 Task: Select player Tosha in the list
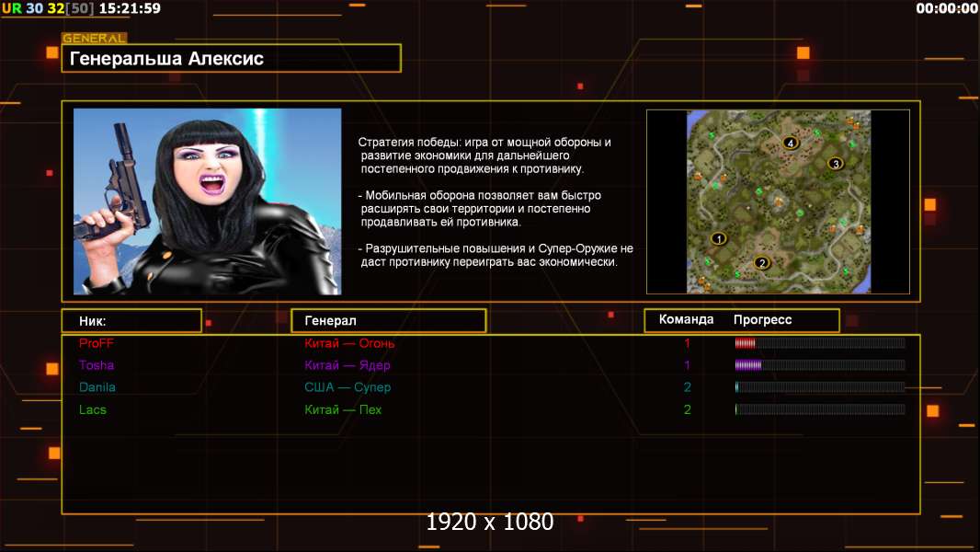pyautogui.click(x=97, y=365)
